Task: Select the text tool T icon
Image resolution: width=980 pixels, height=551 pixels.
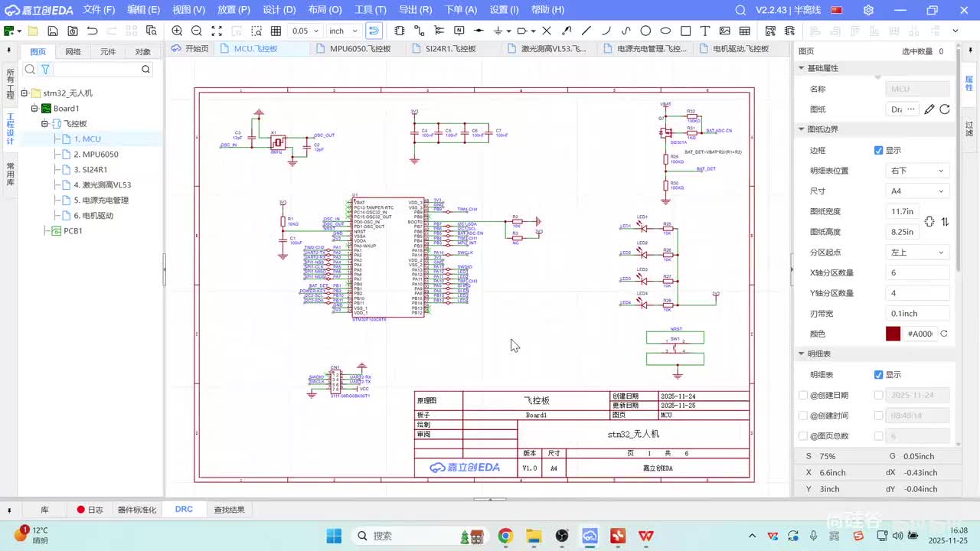Action: pos(705,31)
